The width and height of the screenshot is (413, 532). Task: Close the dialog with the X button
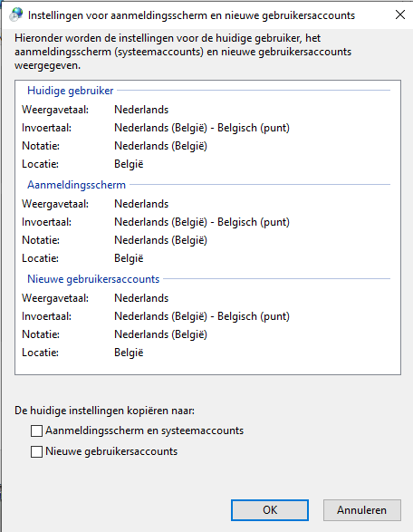[400, 15]
